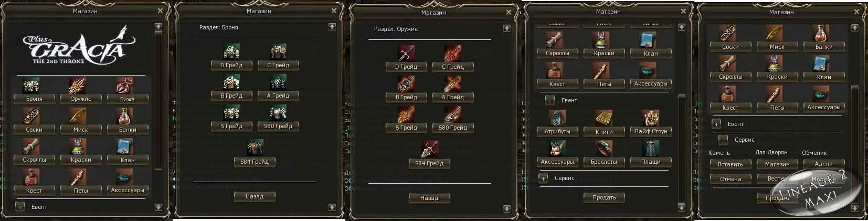Click the Продать button in fourth window
Screen dimensions: 868x221
[604, 197]
